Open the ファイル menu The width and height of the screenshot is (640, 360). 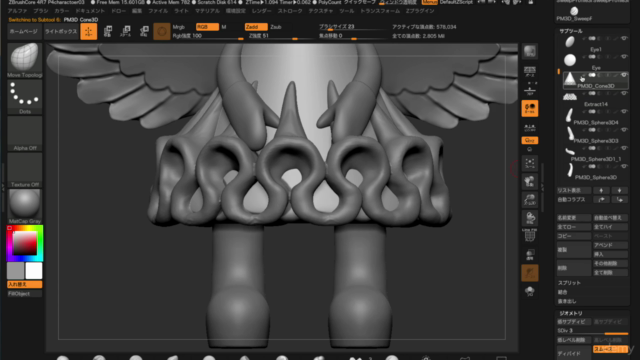click(x=158, y=11)
